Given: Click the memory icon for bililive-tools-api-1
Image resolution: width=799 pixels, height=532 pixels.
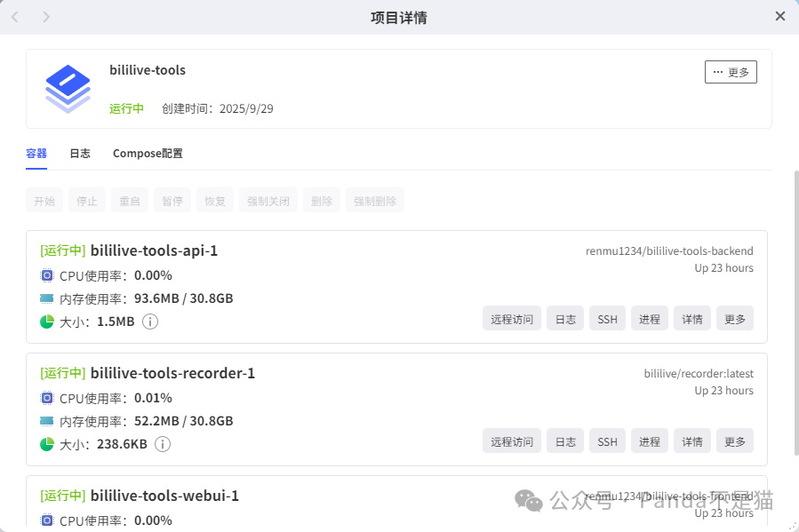Looking at the screenshot, I should click(x=47, y=298).
